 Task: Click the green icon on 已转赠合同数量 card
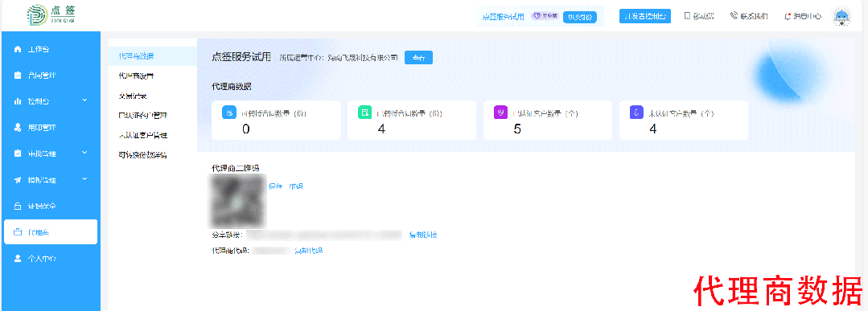364,113
